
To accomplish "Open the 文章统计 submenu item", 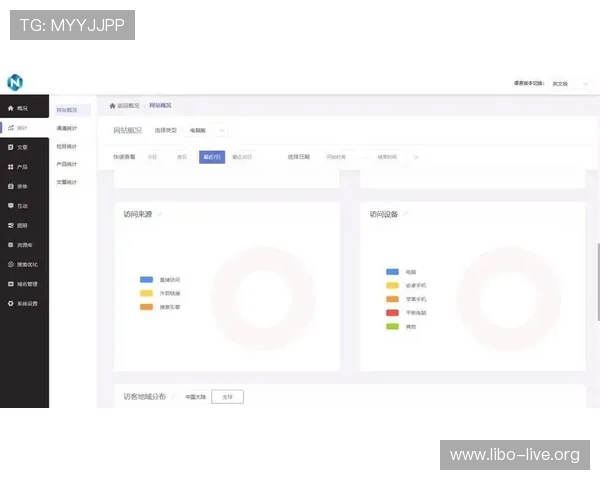I will [67, 182].
